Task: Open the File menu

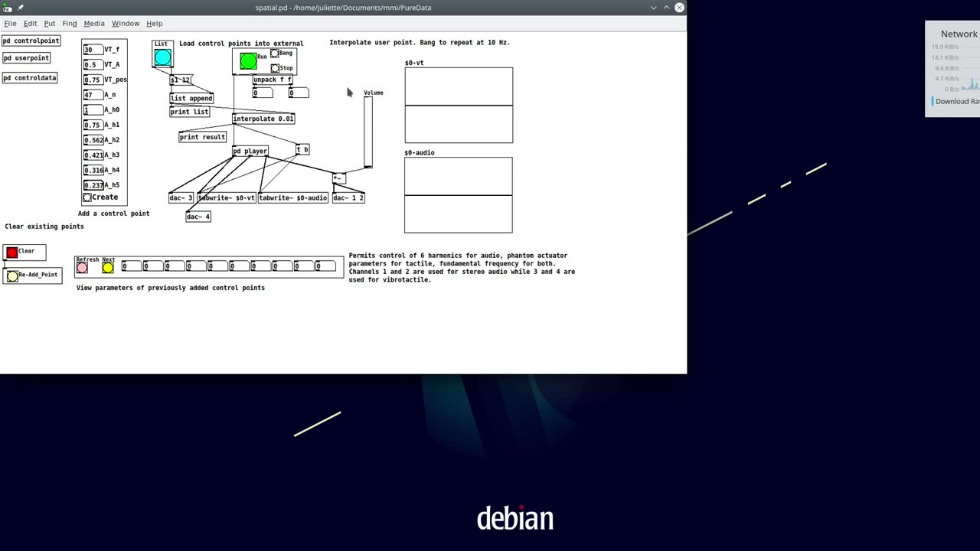Action: pos(10,24)
